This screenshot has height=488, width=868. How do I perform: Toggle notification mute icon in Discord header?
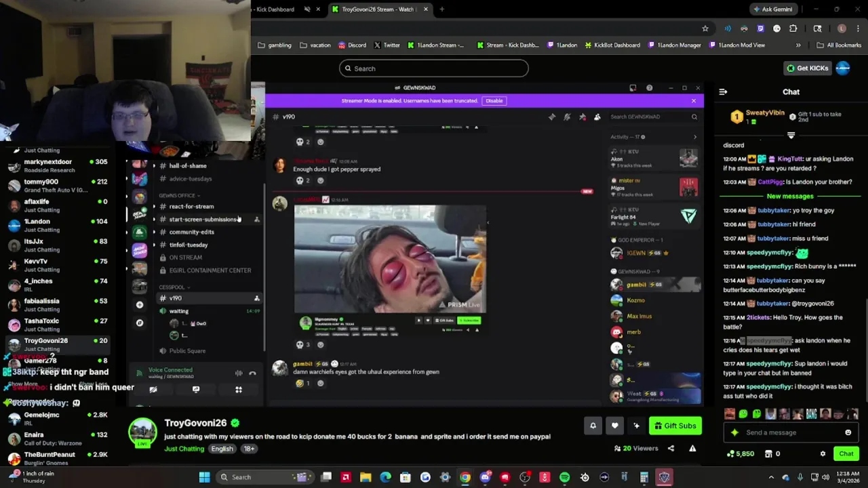pyautogui.click(x=567, y=117)
